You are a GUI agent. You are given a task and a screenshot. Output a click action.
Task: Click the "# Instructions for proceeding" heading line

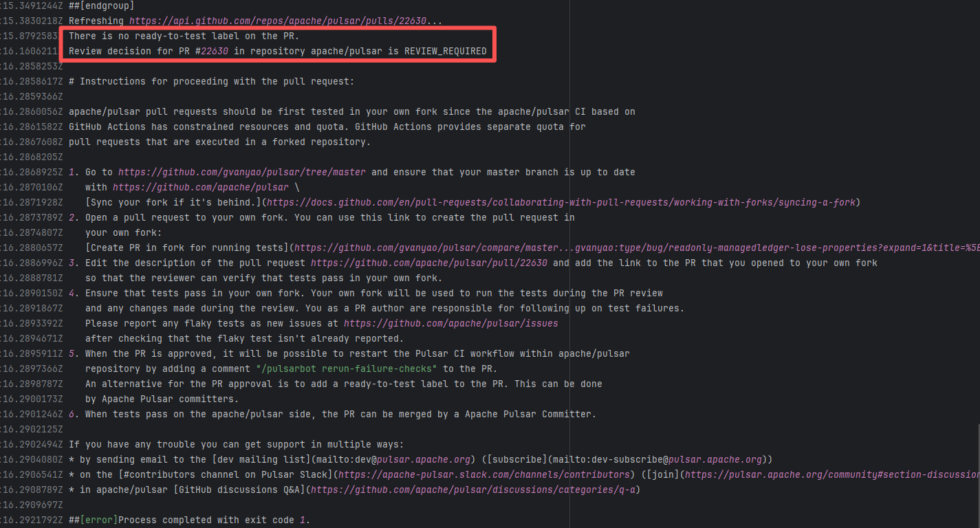pos(211,81)
